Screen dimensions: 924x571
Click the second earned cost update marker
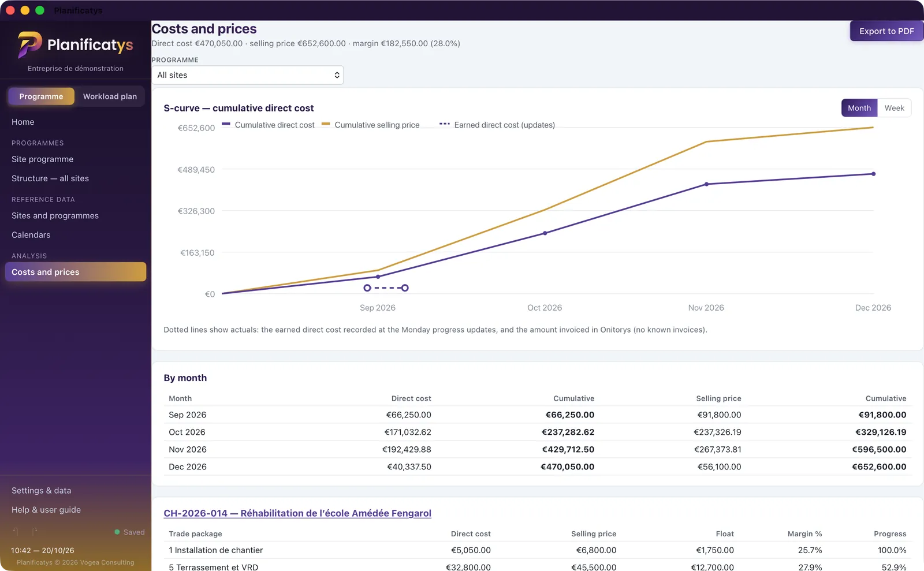(405, 288)
